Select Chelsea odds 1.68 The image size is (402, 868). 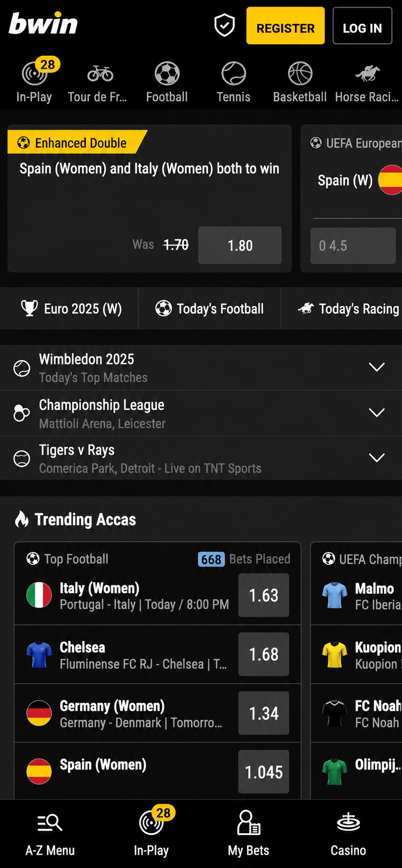[x=263, y=654]
